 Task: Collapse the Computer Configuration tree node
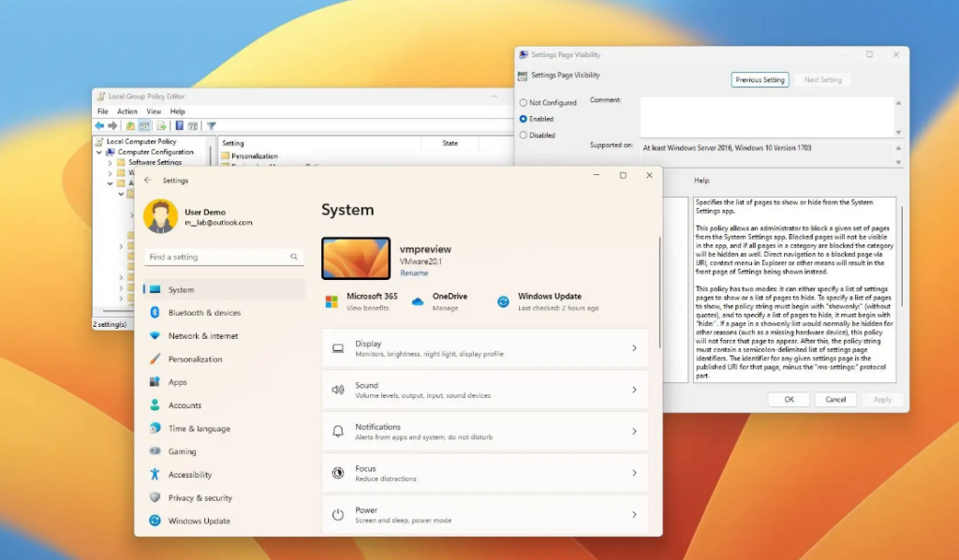click(99, 152)
